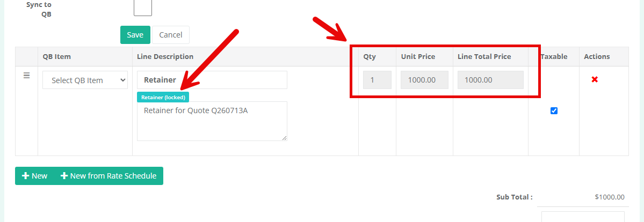The image size is (644, 222).
Task: Click the Retainer line title field
Action: 212,79
